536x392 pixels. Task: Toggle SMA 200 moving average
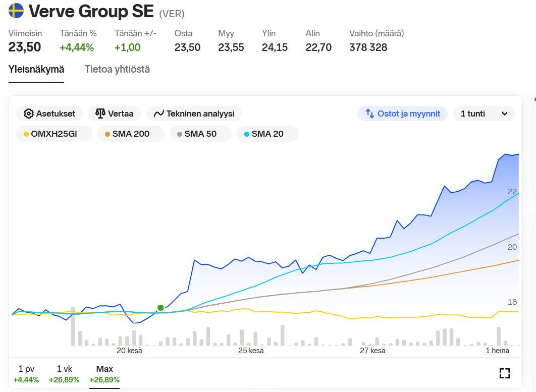coord(131,134)
